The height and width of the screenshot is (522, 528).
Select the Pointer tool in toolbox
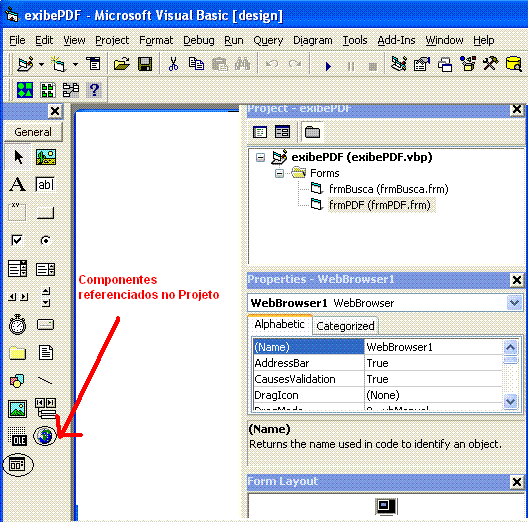tap(18, 157)
